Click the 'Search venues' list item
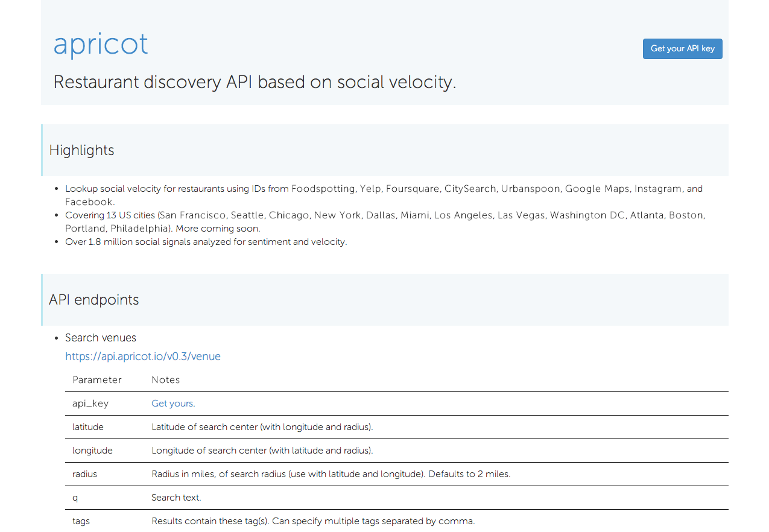769x532 pixels. click(x=101, y=338)
